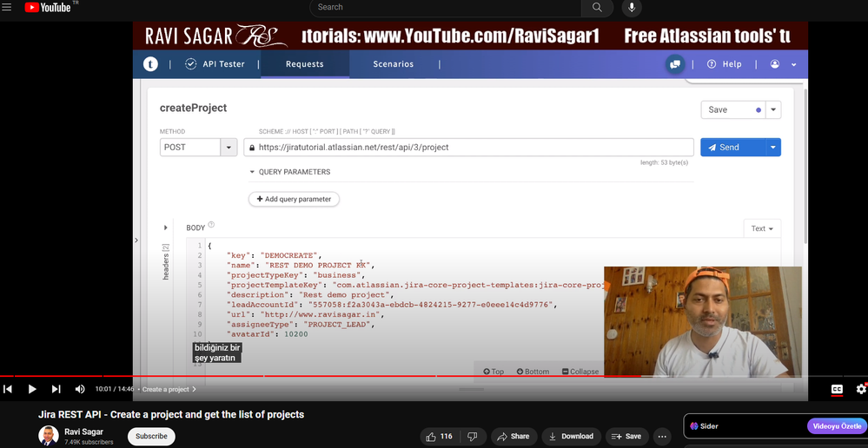This screenshot has width=868, height=448.
Task: Open the chat feedback bubble icon
Action: click(675, 64)
